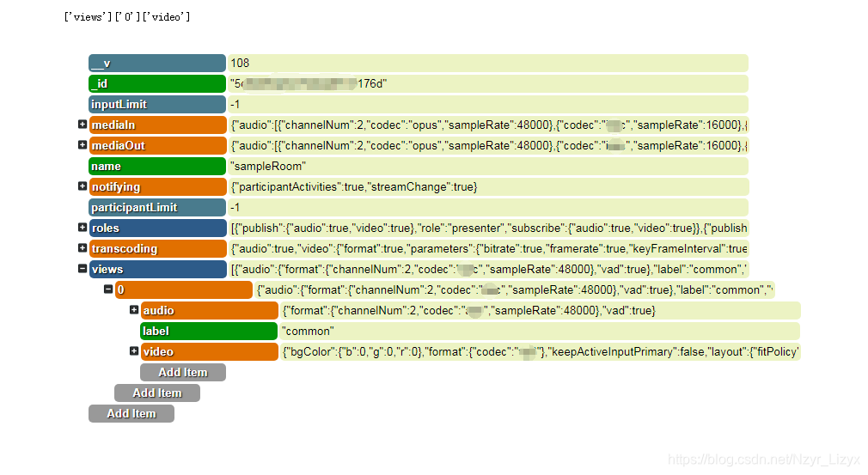This screenshot has width=868, height=475.
Task: Select the views key label
Action: point(158,270)
